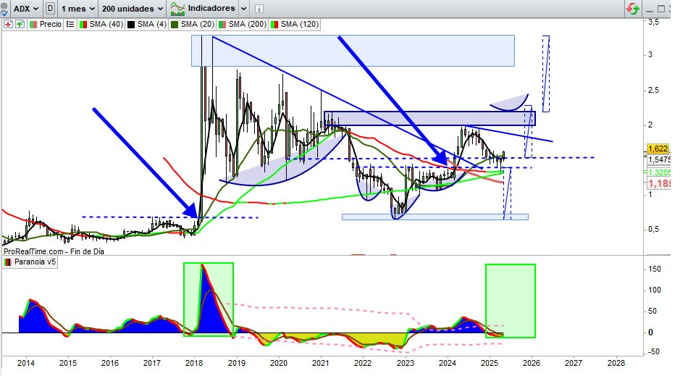680x376 pixels.
Task: Click the yellow 1,622 price label
Action: point(658,149)
